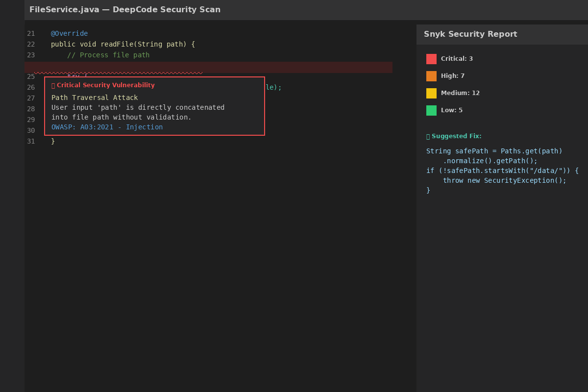Click the icon beside Critical Security Vulnerability
588x392 pixels.
(53, 85)
